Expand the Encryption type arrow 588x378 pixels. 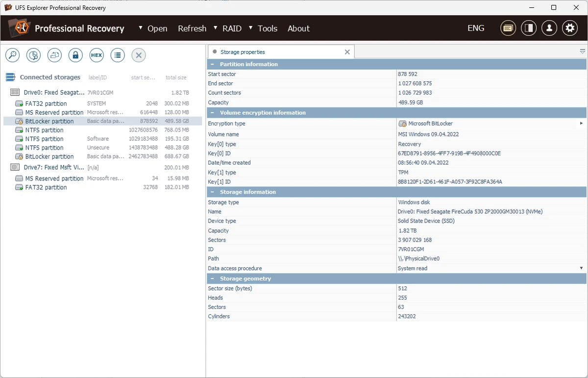(582, 124)
